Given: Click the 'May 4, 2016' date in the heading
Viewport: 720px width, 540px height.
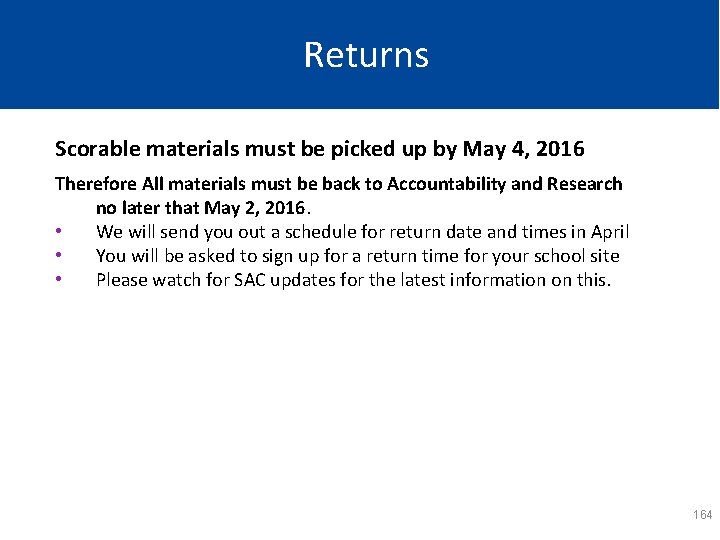Looking at the screenshot, I should click(x=524, y=150).
